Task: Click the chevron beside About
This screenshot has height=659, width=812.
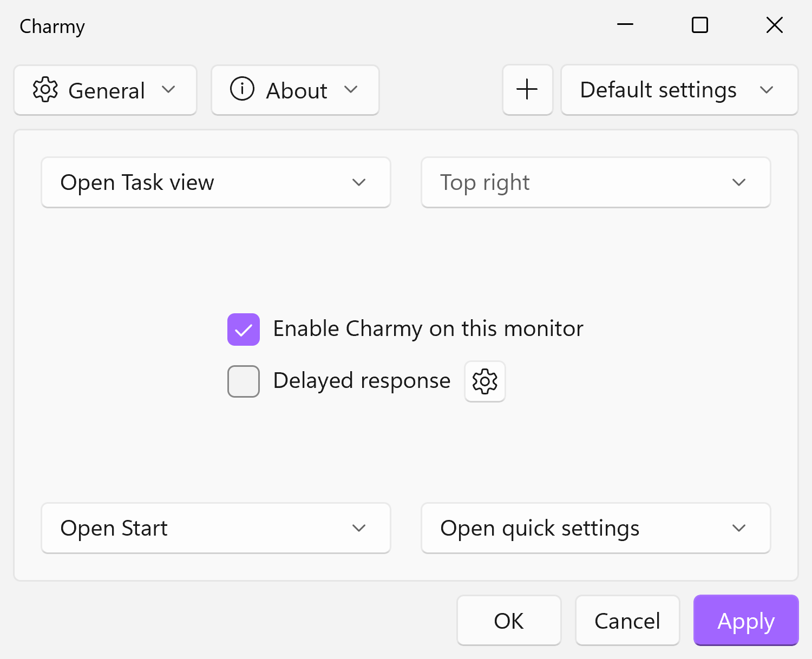Action: click(352, 90)
